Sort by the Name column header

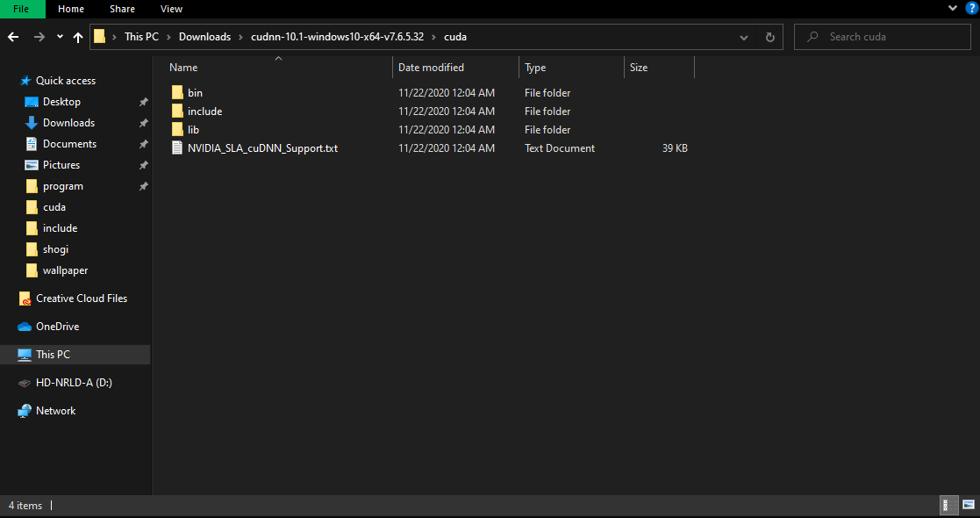(x=183, y=68)
